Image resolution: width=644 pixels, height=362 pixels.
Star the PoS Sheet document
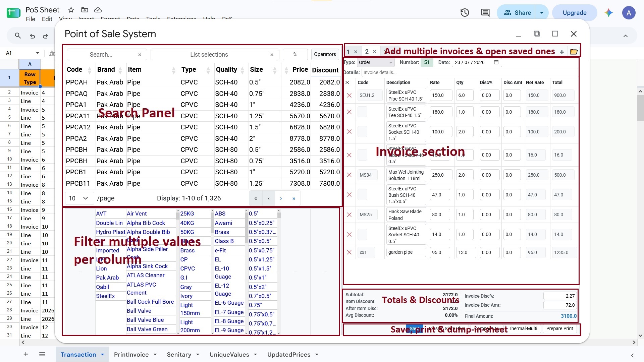coord(71,10)
